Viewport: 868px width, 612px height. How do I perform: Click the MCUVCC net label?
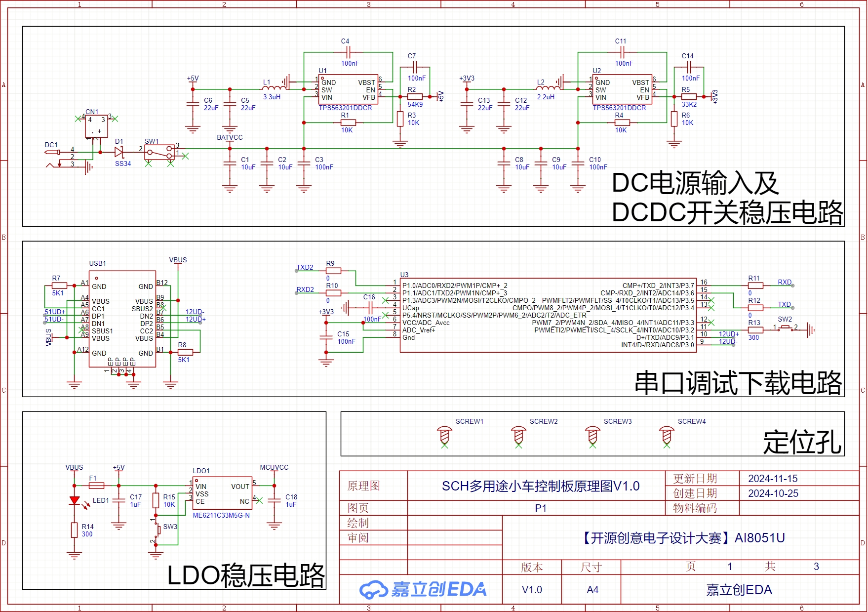click(274, 467)
